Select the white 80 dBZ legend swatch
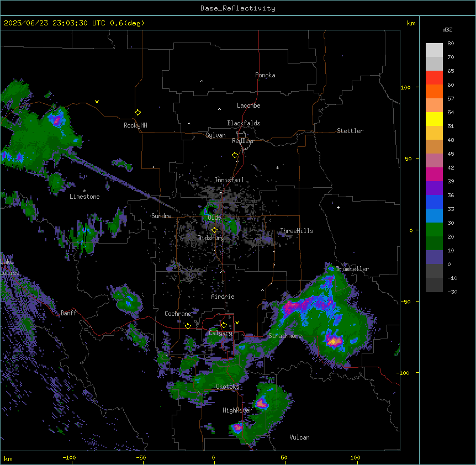 pos(434,50)
